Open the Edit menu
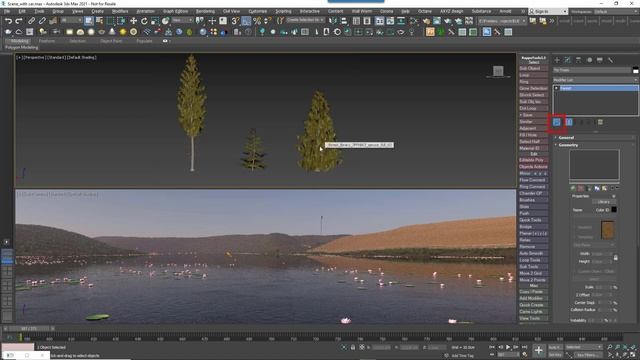640x360 pixels. 22,11
